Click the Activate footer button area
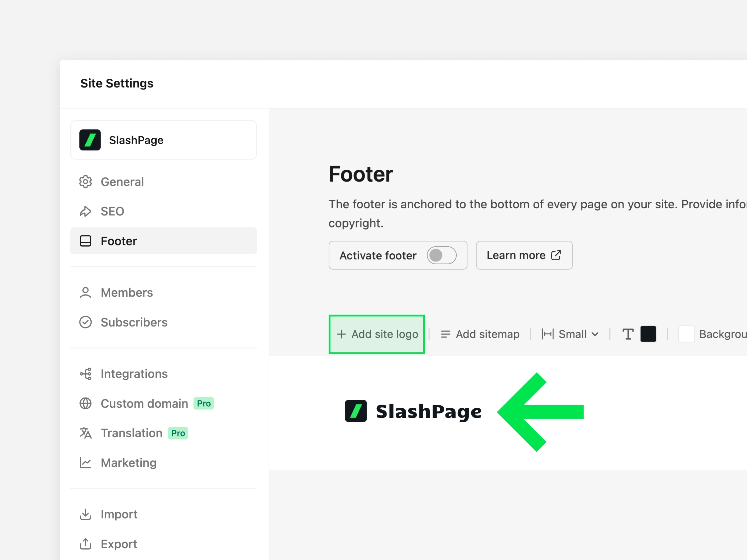Image resolution: width=747 pixels, height=560 pixels. [398, 255]
